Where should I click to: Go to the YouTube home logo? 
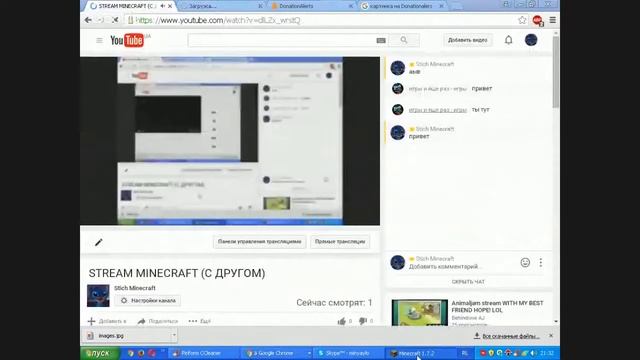(127, 40)
